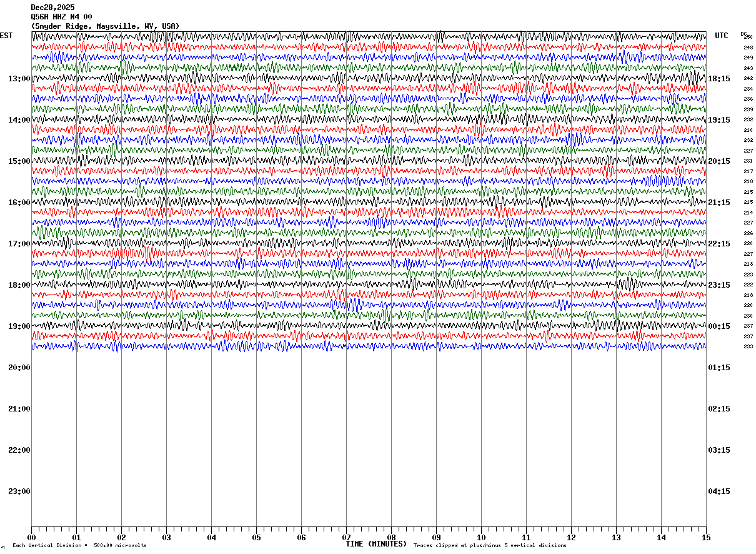Click the 17:00 EST hour label
This screenshot has width=756, height=554.
pos(19,244)
